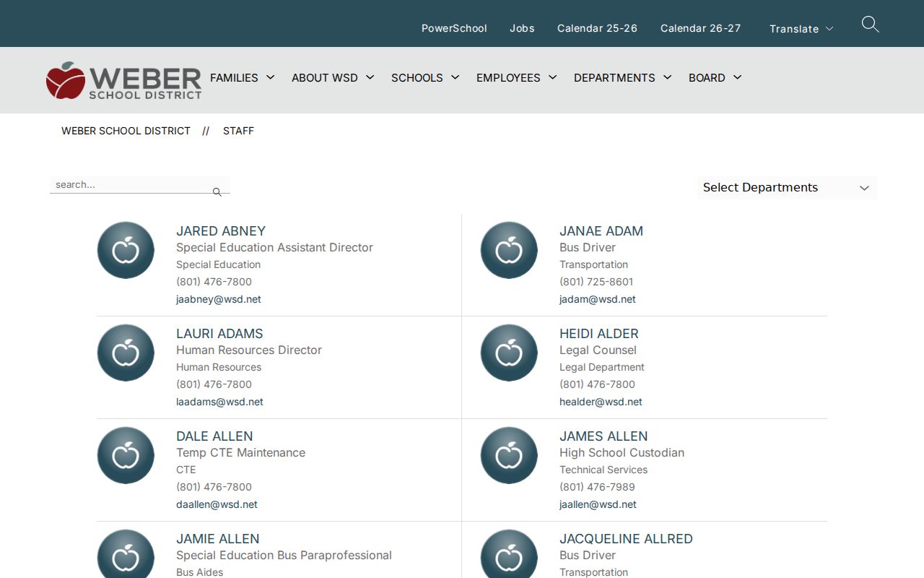This screenshot has height=578, width=924.
Task: Click Special Education Assistant Director title
Action: pyautogui.click(x=274, y=248)
